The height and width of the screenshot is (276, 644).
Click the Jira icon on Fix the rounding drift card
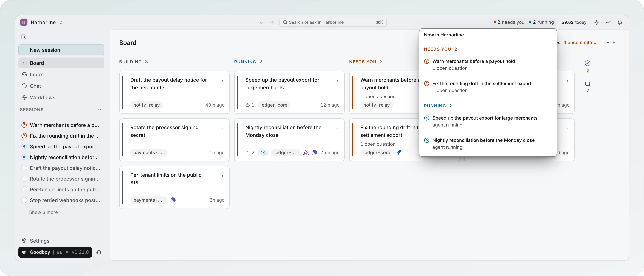(399, 152)
